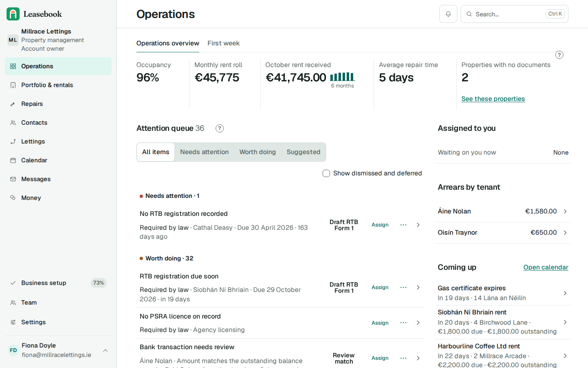Open more options for Bank transaction needs review

(403, 358)
